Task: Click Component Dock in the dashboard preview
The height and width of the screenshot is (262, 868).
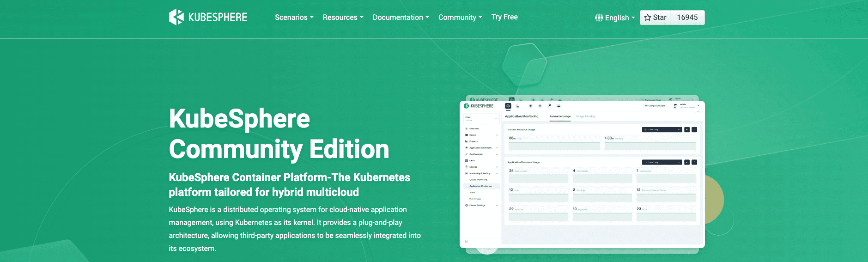Action: [655, 106]
